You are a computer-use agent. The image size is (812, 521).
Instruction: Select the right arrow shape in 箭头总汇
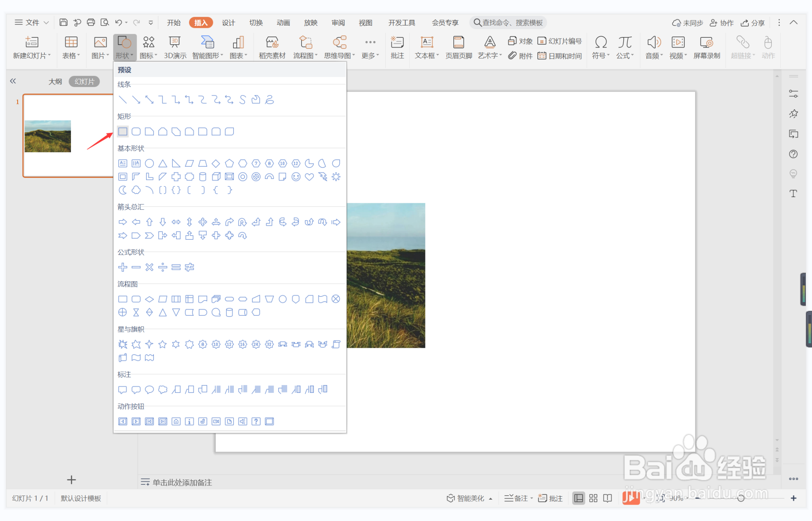[x=123, y=222]
